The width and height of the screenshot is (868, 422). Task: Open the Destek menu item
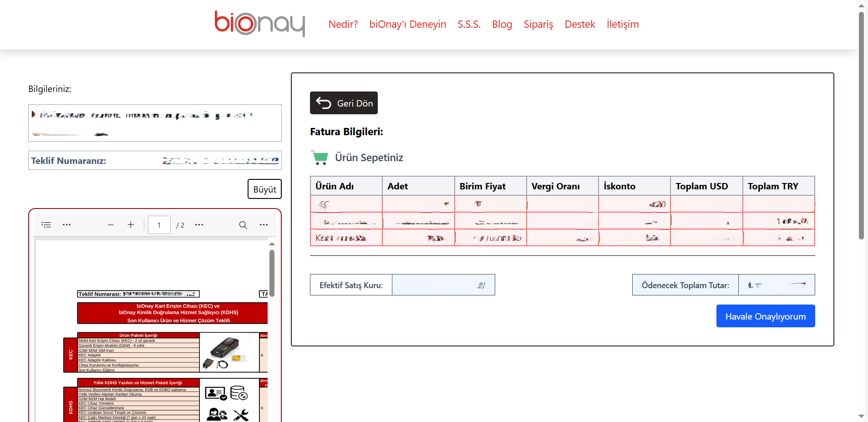(x=579, y=24)
